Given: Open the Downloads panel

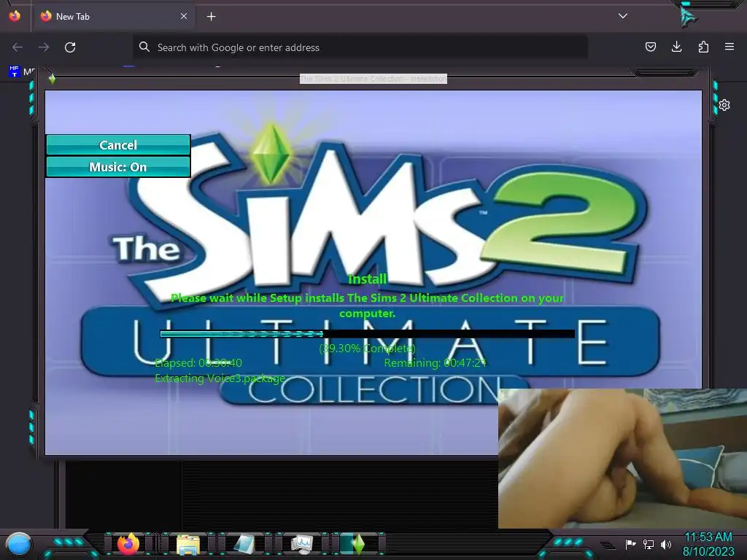Looking at the screenshot, I should tap(676, 47).
